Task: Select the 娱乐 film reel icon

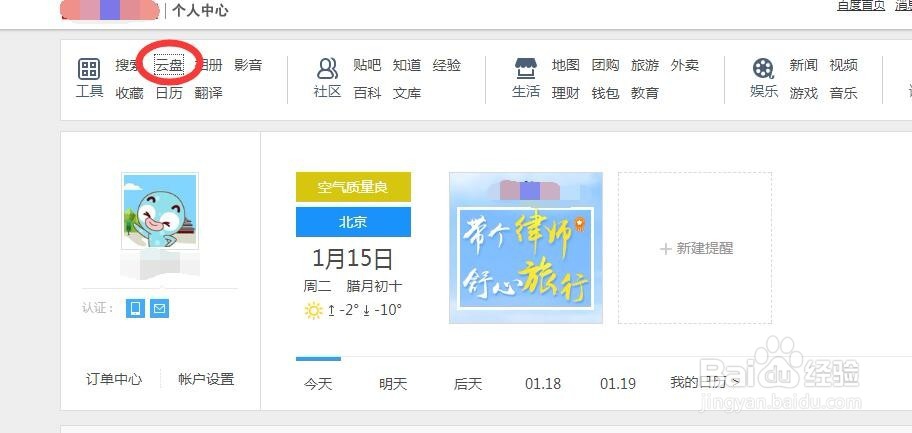Action: pyautogui.click(x=763, y=69)
